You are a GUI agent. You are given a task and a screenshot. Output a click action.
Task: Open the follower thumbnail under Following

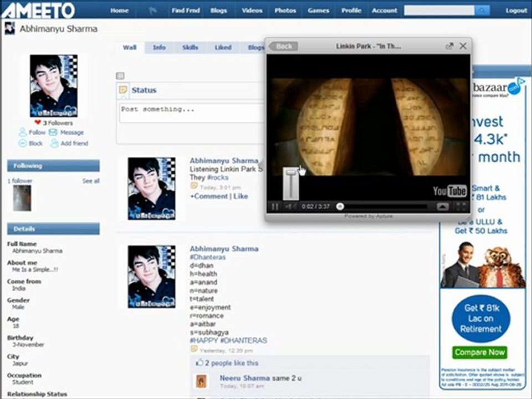pos(22,198)
